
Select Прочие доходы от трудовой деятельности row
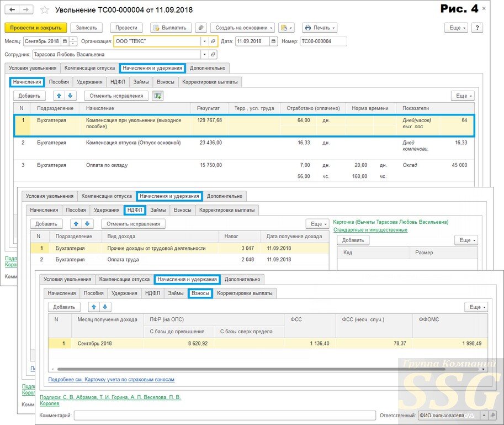coord(179,248)
